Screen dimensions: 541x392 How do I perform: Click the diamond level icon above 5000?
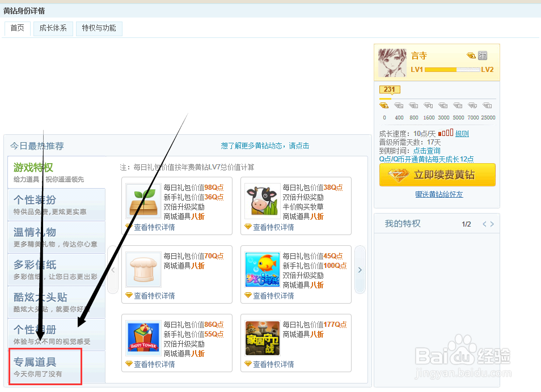458,105
